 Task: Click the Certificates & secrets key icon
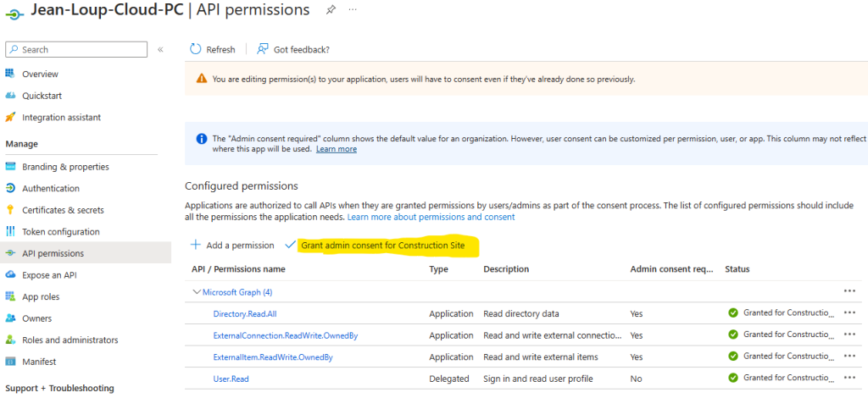tap(10, 210)
